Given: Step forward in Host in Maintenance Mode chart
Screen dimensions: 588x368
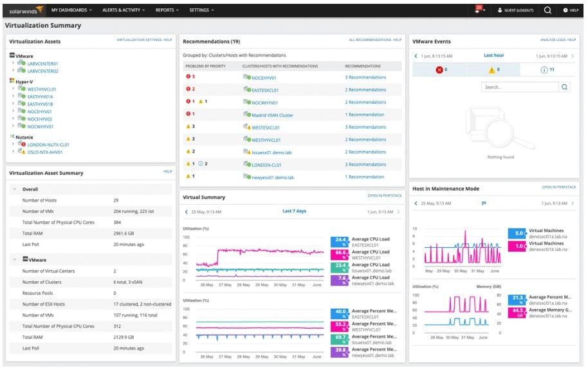Looking at the screenshot, I should [573, 203].
